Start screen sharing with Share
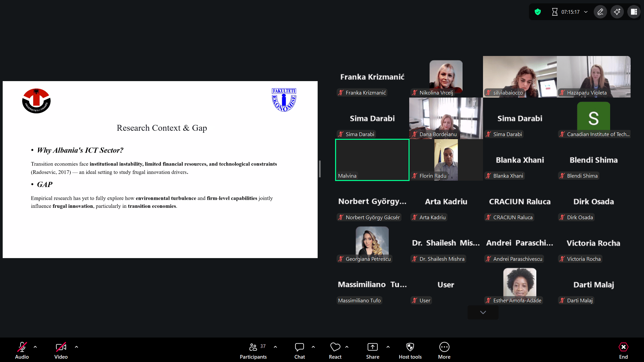 (x=372, y=351)
